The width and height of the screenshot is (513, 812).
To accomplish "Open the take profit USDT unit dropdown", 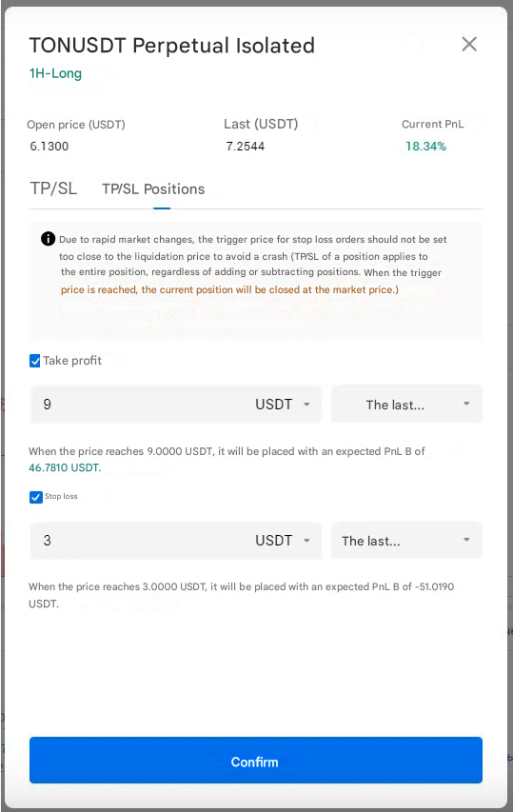I will pos(282,405).
